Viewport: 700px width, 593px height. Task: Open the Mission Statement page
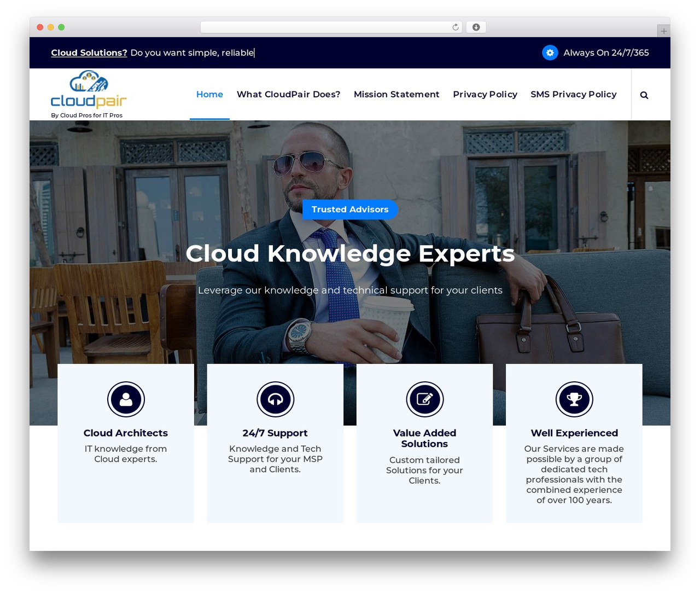tap(396, 94)
